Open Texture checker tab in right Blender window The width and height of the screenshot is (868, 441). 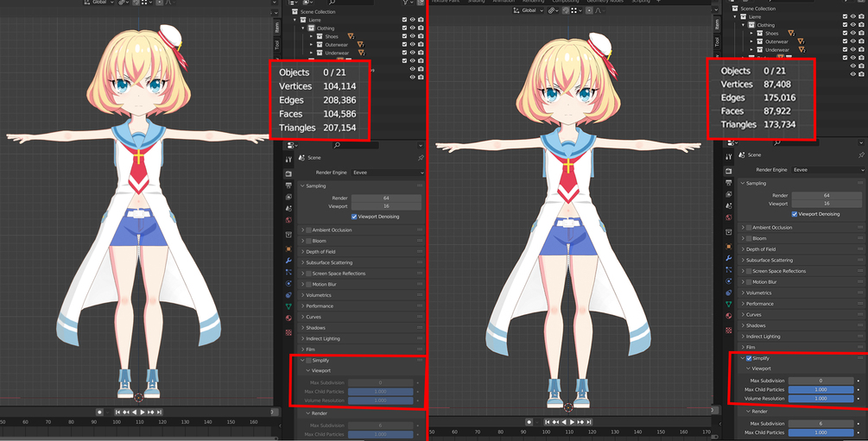728,331
